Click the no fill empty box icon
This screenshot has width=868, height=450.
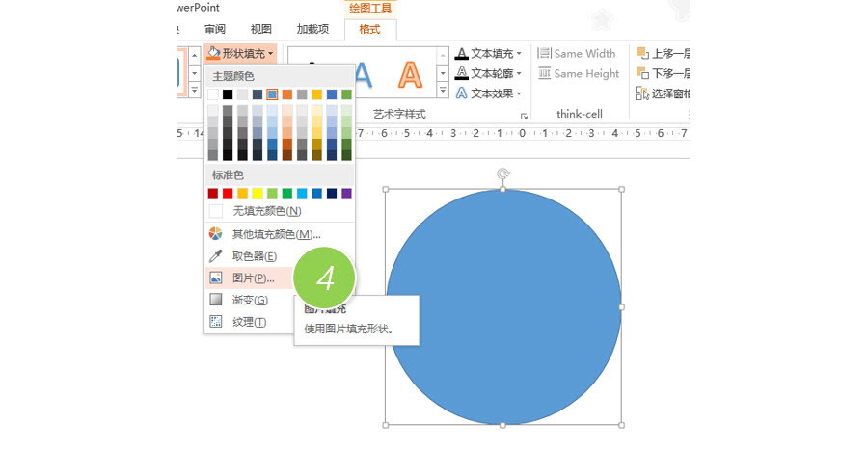point(216,211)
